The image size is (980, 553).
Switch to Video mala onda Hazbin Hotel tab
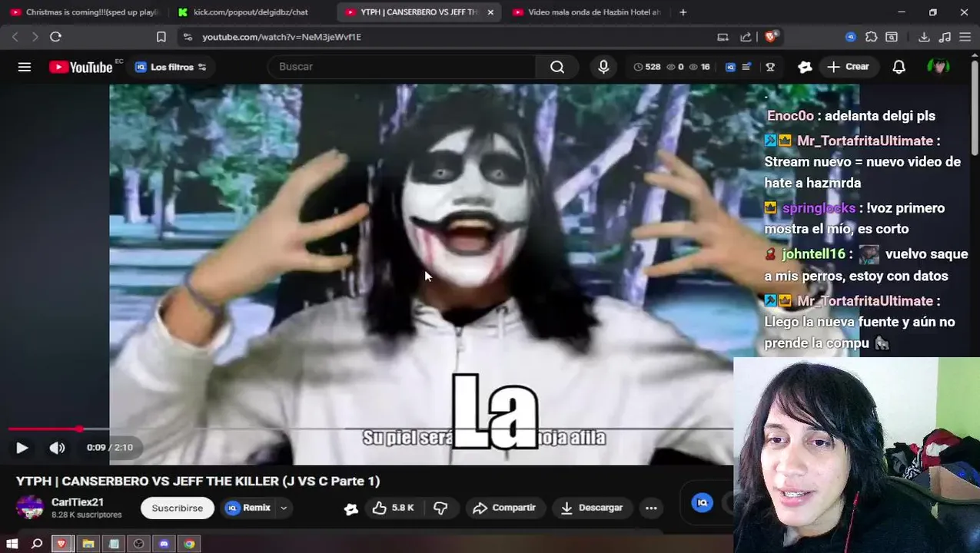click(586, 12)
